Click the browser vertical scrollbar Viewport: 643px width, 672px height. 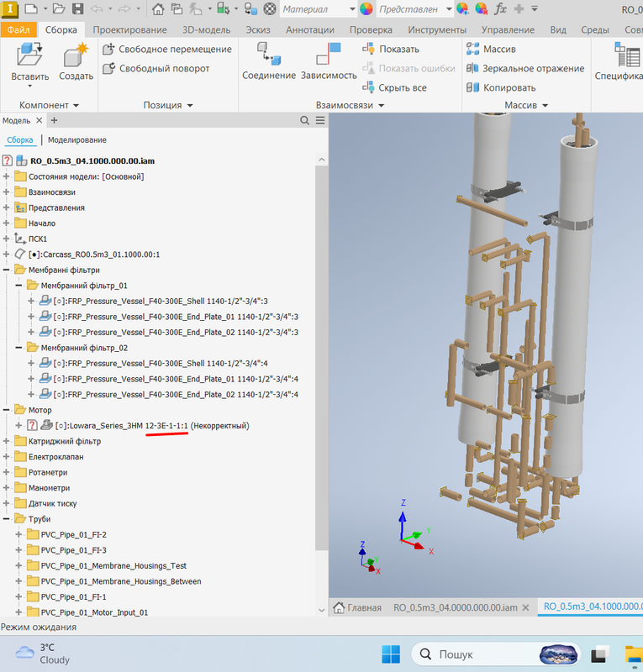[321, 358]
